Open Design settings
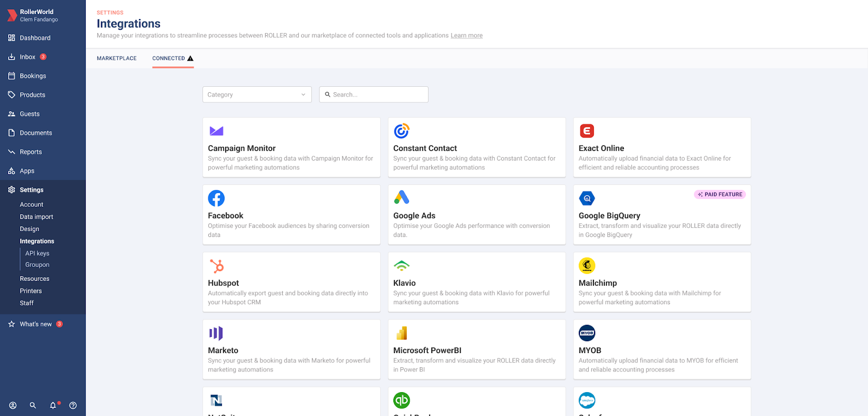Image resolution: width=868 pixels, height=416 pixels. pyautogui.click(x=29, y=229)
